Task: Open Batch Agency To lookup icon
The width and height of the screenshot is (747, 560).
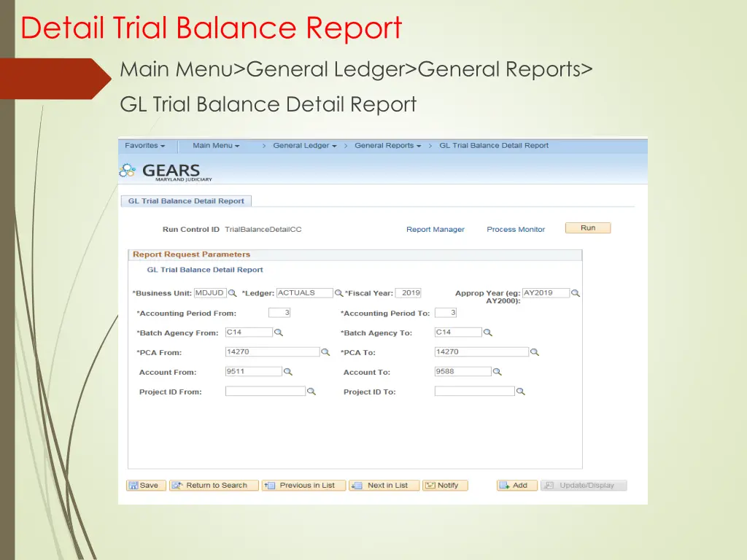Action: (488, 332)
